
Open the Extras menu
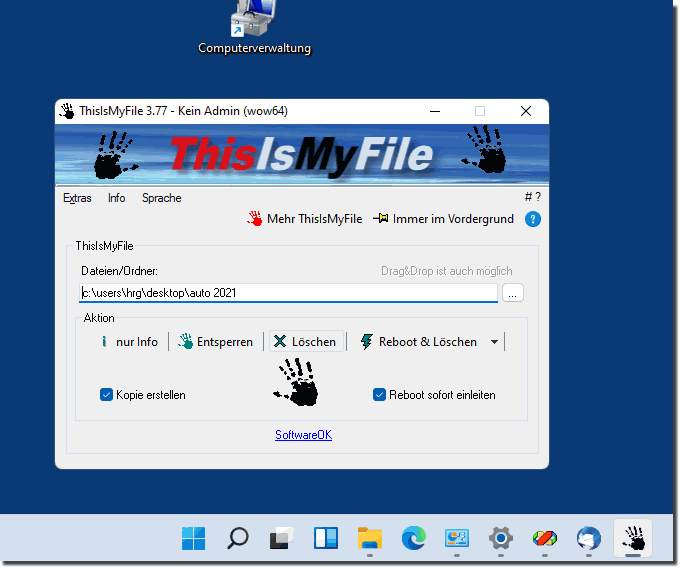pyautogui.click(x=77, y=198)
